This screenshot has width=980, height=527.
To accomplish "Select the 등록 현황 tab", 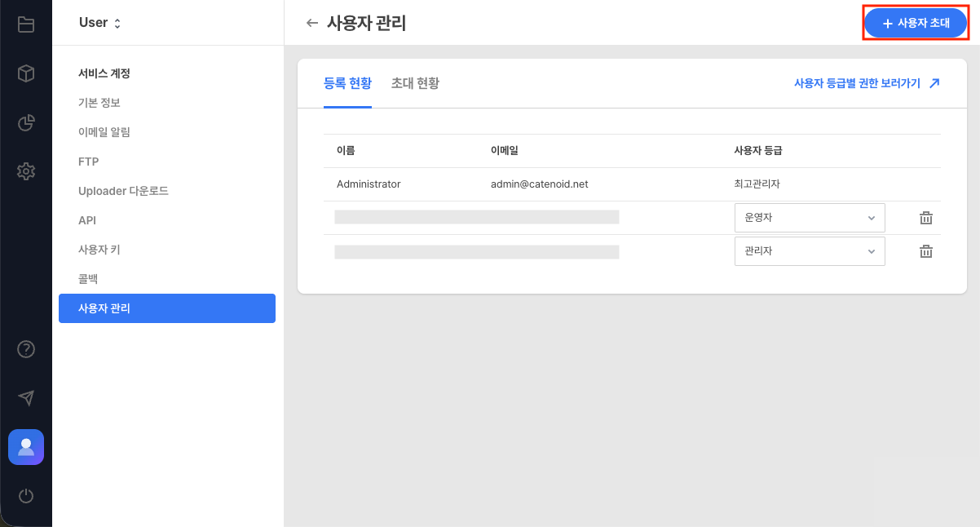I will (348, 82).
